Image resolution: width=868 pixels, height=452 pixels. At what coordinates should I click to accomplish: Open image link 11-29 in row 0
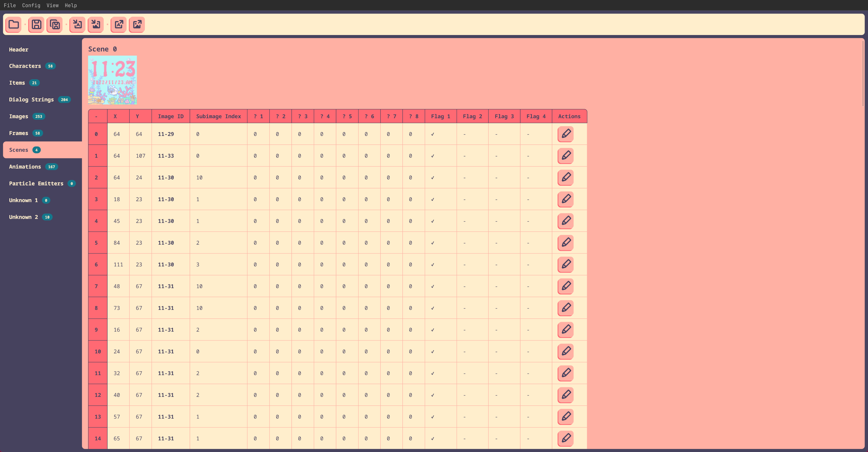pyautogui.click(x=166, y=134)
